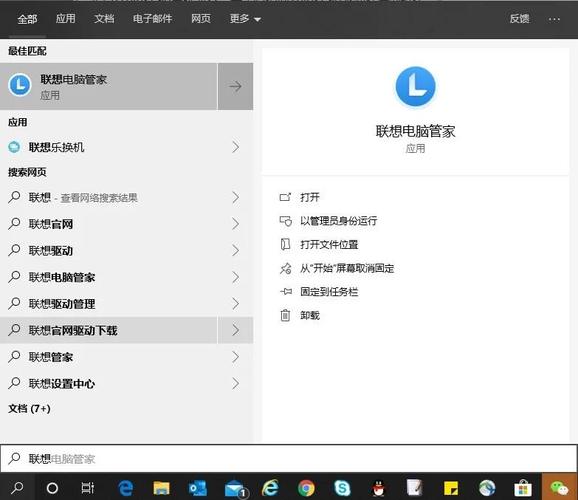This screenshot has height=500, width=578.
Task: Open the three-dot options menu
Action: pyautogui.click(x=554, y=19)
